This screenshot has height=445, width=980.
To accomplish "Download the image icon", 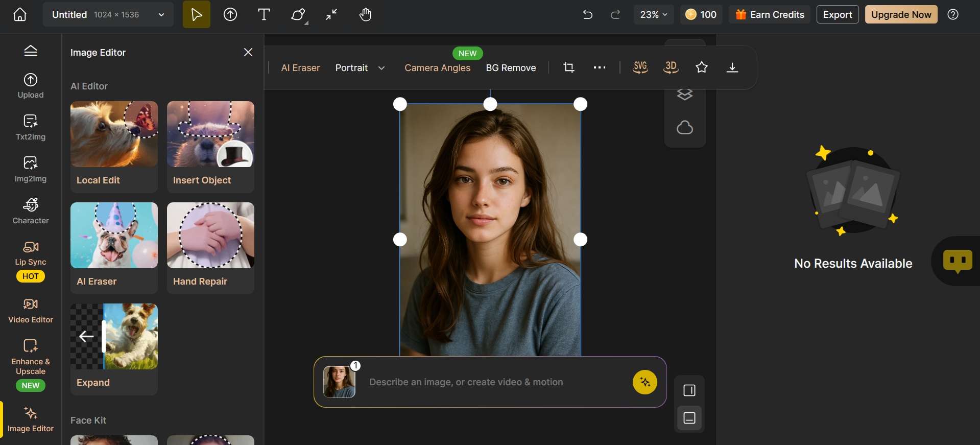I will pos(732,67).
